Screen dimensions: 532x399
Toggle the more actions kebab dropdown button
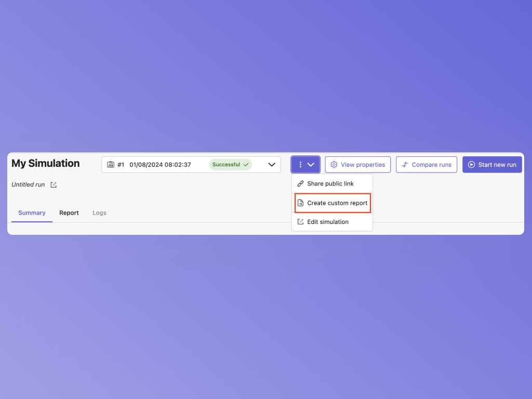click(x=305, y=165)
